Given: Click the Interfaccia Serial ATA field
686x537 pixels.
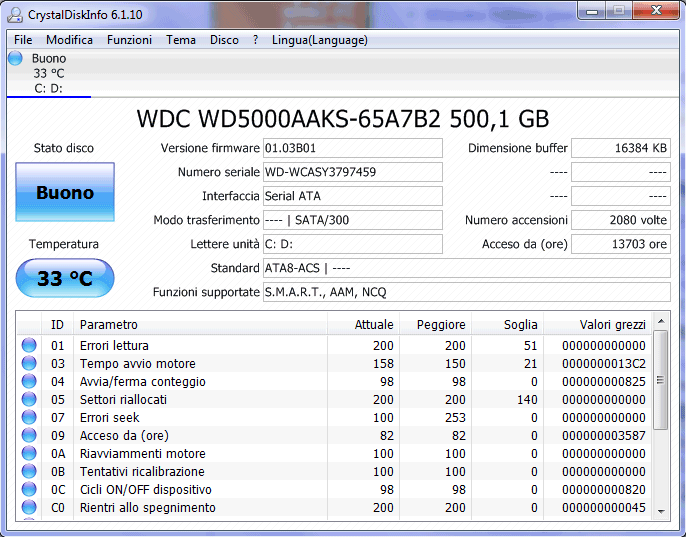Looking at the screenshot, I should [x=353, y=196].
